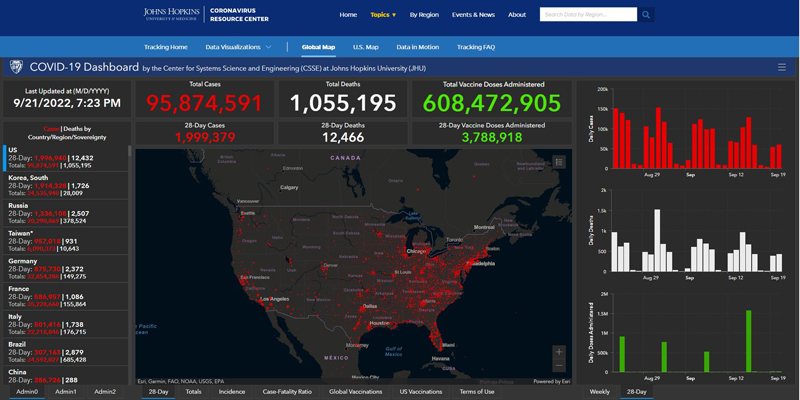
Task: Toggle the map legend list icon
Action: pyautogui.click(x=559, y=162)
